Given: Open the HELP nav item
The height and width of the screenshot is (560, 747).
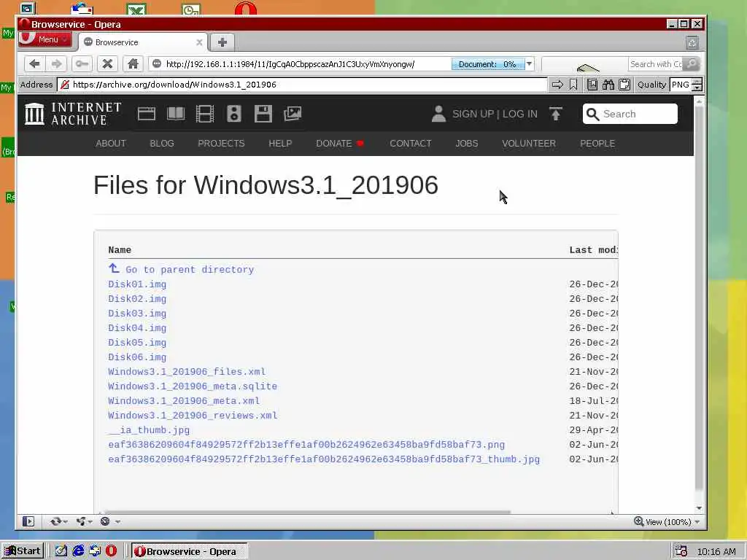Looking at the screenshot, I should click(x=280, y=144).
